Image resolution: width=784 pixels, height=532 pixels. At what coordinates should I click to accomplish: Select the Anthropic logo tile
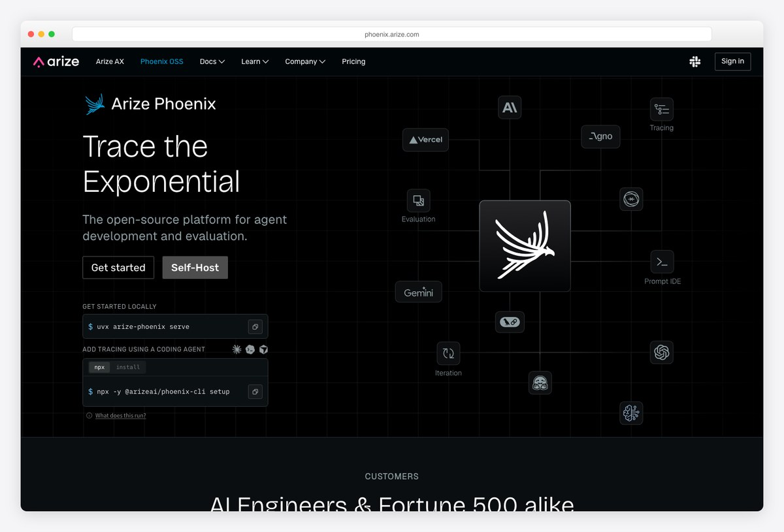click(510, 108)
